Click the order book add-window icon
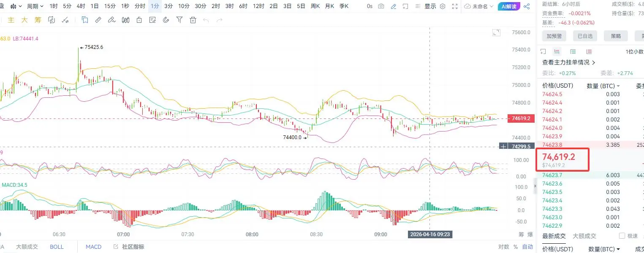 (543, 51)
